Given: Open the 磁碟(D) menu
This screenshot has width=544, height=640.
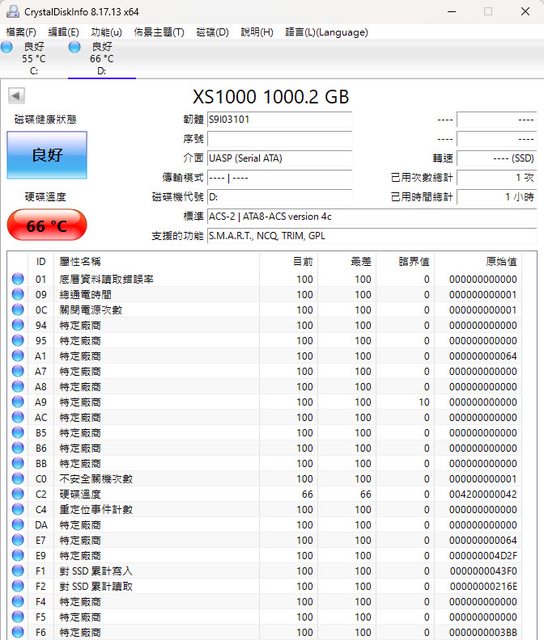Looking at the screenshot, I should [x=212, y=32].
